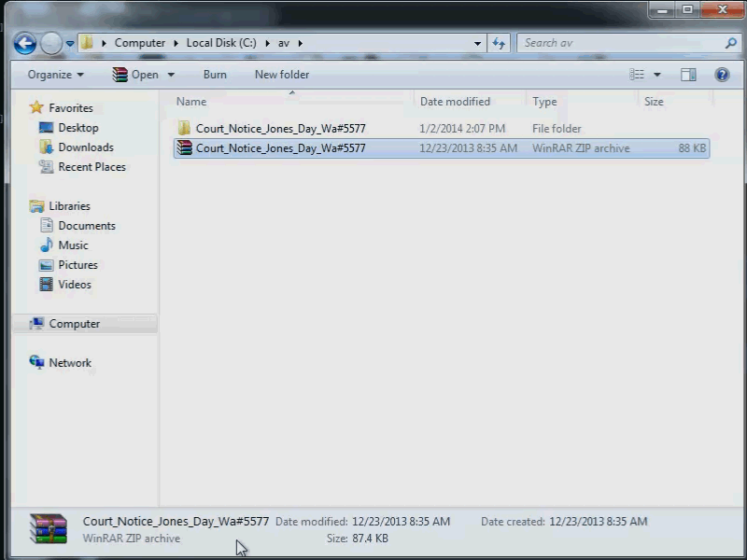Open the address bar history dropdown
Screen dimensions: 747x560
[477, 43]
